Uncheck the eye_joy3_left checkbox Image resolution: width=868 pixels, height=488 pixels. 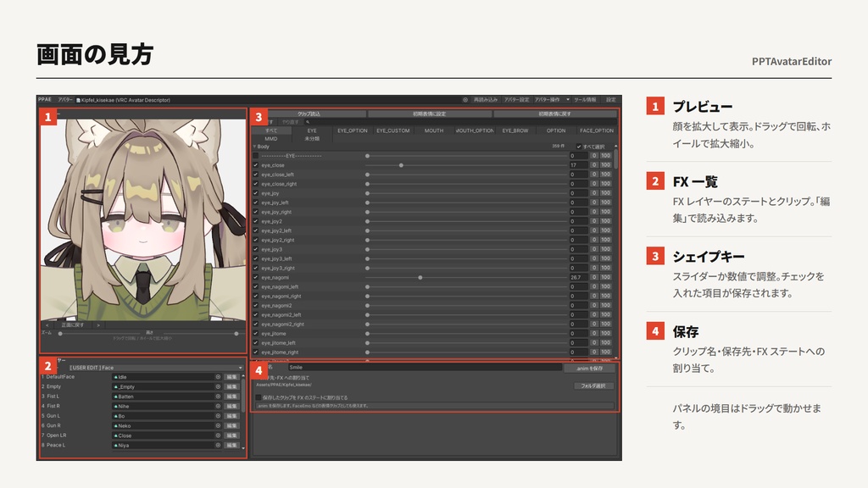coord(255,258)
